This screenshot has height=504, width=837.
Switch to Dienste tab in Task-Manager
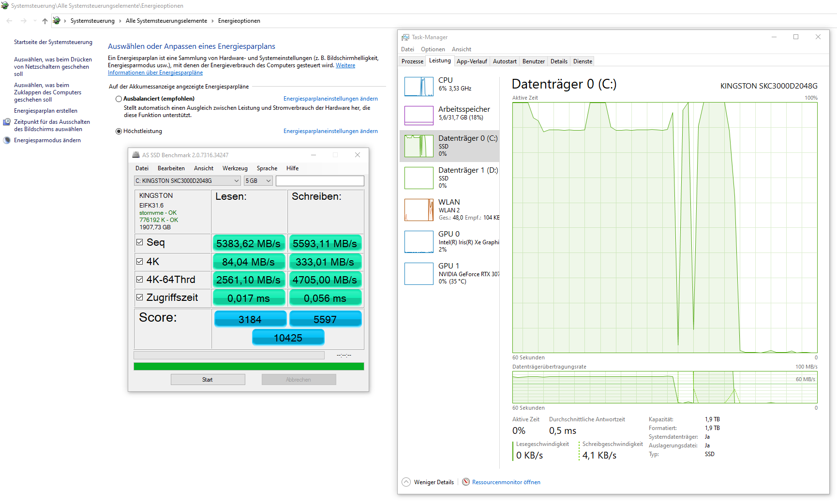click(583, 61)
